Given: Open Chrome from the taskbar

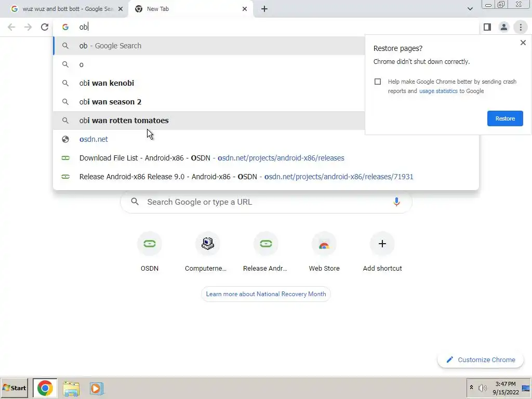Looking at the screenshot, I should [45, 388].
